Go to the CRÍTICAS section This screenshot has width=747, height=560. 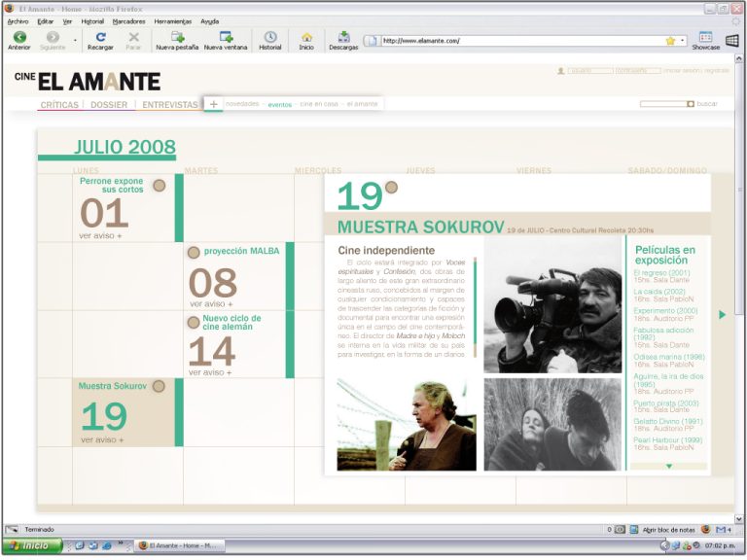click(x=59, y=105)
